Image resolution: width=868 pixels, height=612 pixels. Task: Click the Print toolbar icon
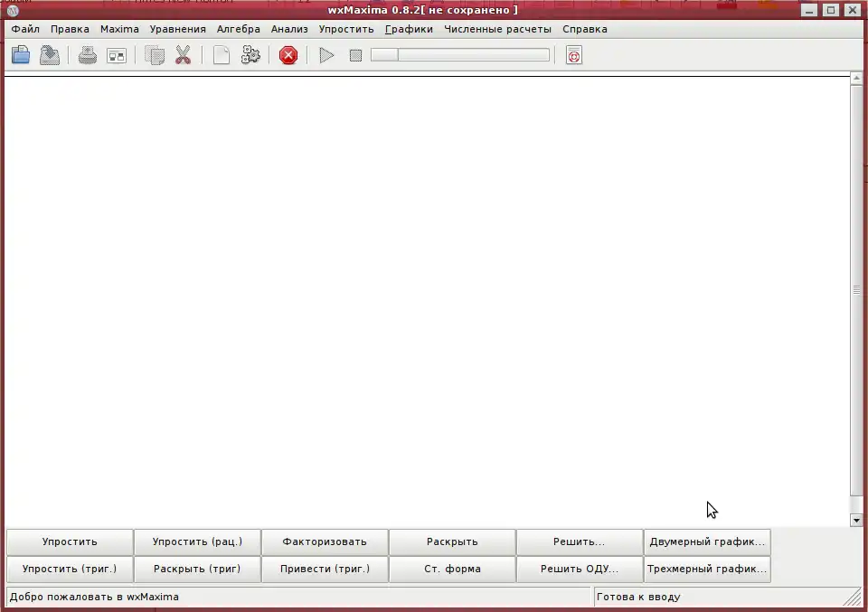click(87, 56)
